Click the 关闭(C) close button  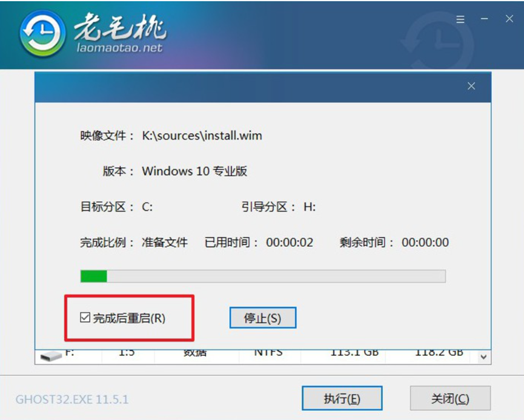(450, 398)
